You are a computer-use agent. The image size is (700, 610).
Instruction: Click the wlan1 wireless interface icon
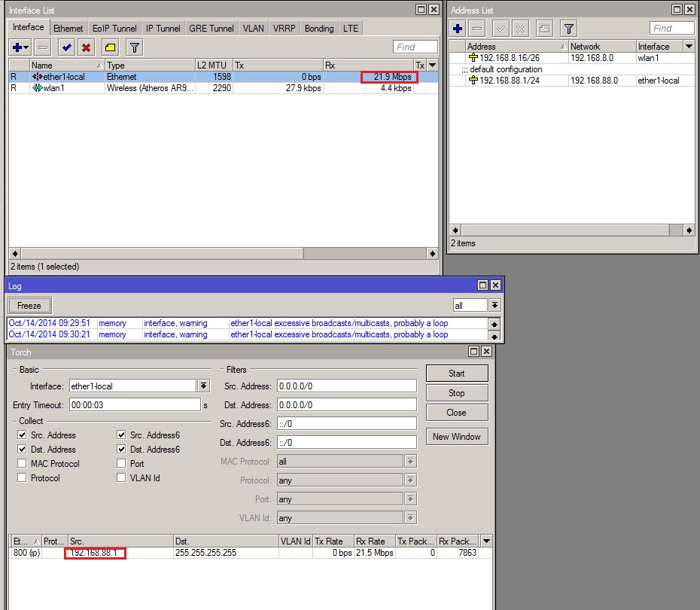pyautogui.click(x=37, y=88)
